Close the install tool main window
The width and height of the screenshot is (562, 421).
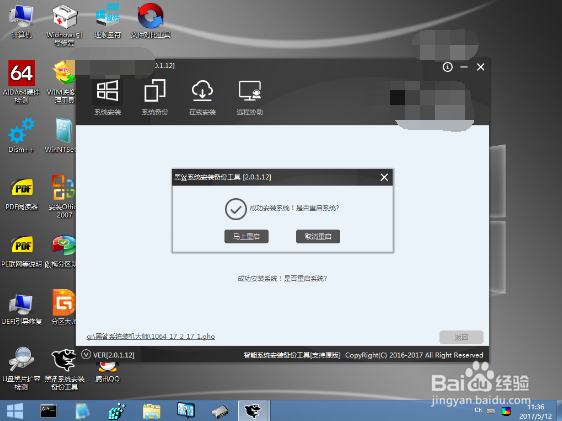(x=481, y=67)
